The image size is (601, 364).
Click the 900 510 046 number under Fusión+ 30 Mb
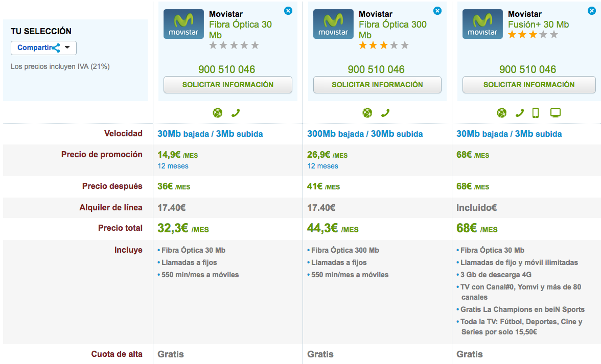(527, 69)
